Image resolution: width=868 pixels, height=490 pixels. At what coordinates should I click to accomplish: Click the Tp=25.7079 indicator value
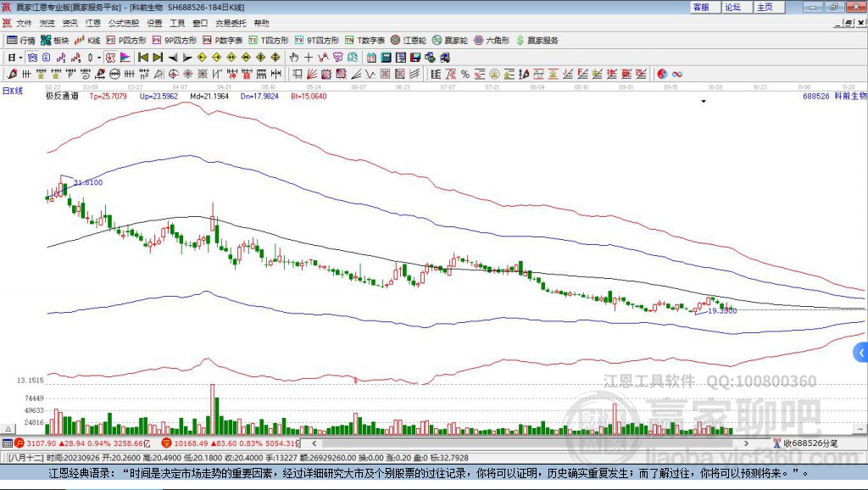108,97
